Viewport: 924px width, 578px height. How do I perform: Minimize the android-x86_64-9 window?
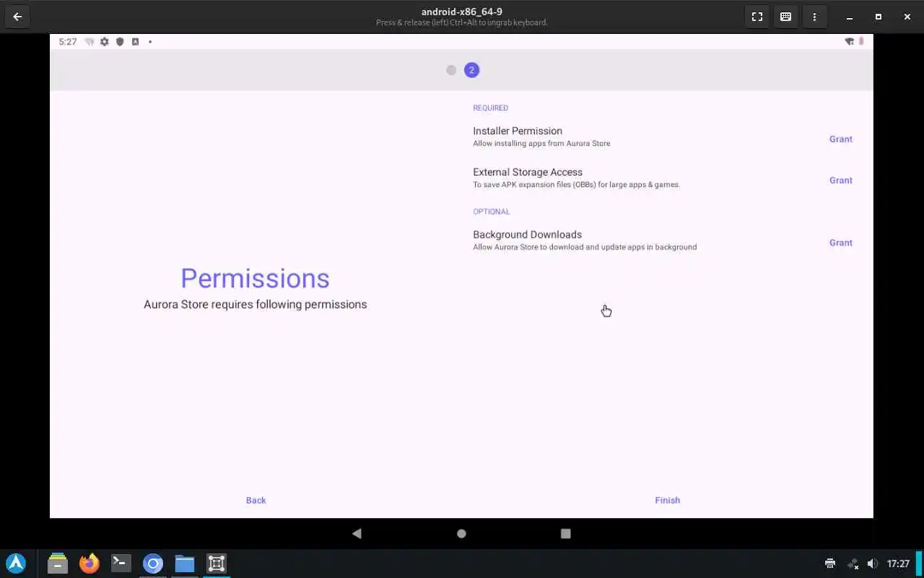[850, 17]
